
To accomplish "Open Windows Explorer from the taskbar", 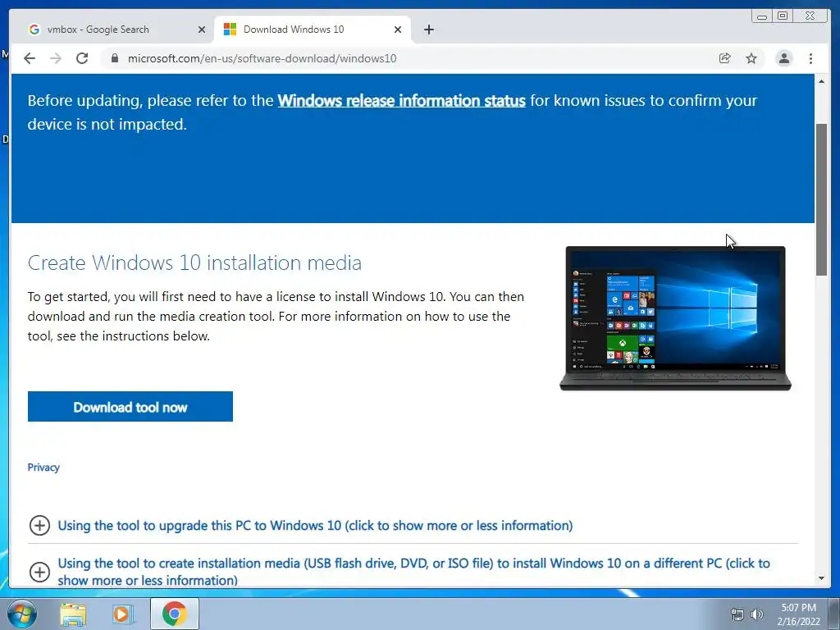I will point(73,614).
